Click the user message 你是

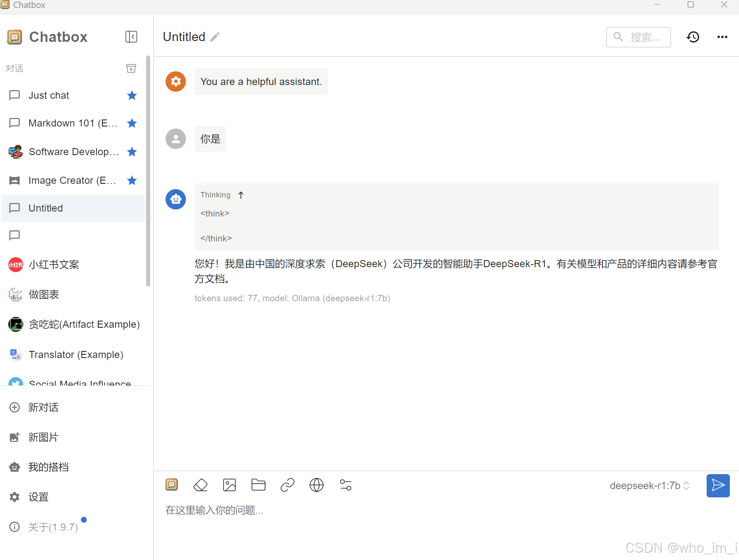pyautogui.click(x=210, y=139)
